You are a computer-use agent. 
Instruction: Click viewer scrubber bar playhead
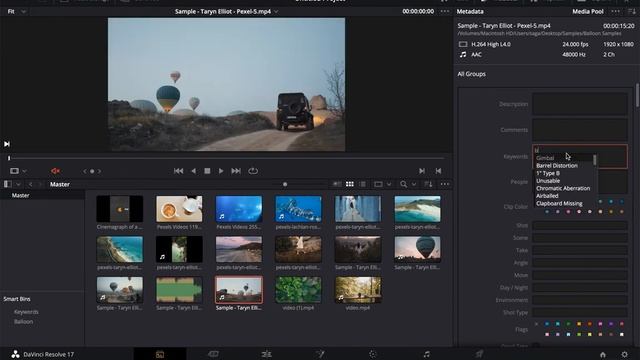click(9, 158)
